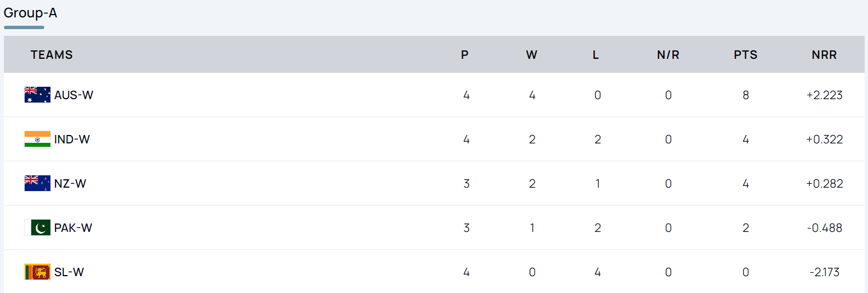Click the New Zealand flag icon
868x293 pixels.
click(38, 183)
